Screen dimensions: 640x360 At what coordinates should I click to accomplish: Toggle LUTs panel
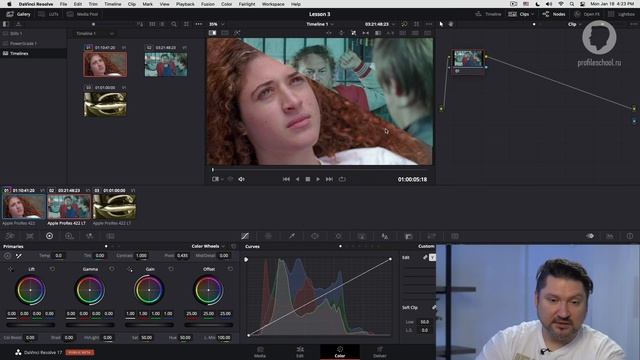(x=49, y=14)
